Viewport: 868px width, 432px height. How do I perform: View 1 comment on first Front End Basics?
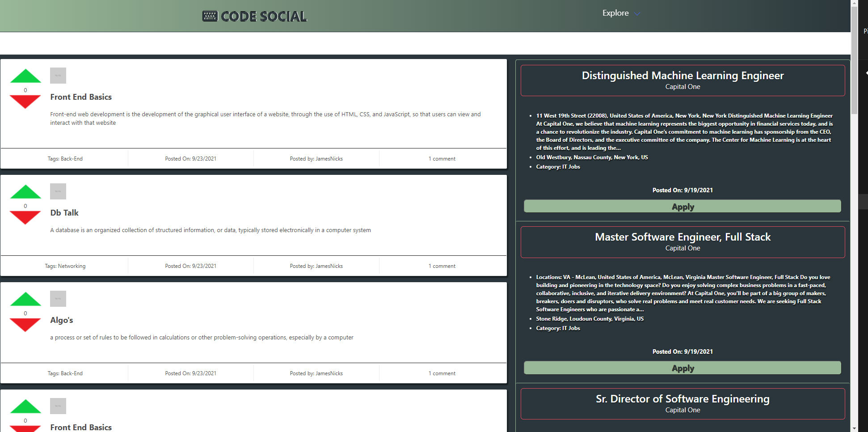(x=442, y=159)
